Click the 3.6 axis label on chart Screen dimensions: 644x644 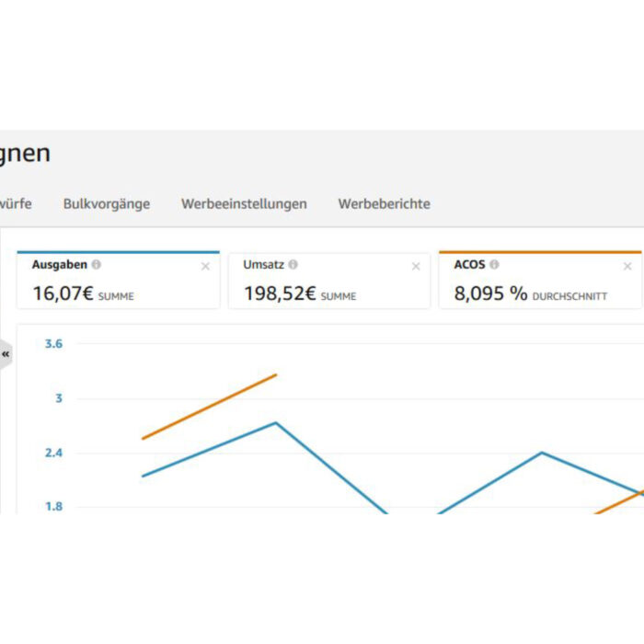[53, 344]
